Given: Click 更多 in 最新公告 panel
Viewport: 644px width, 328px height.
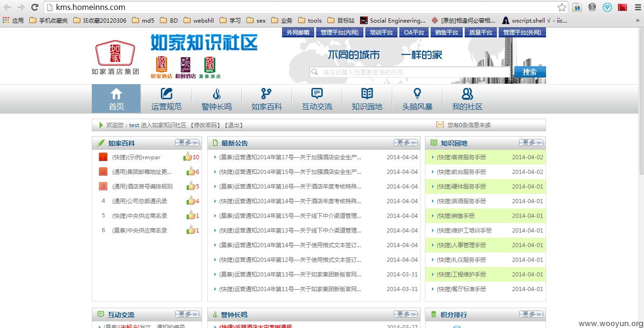Looking at the screenshot, I should 406,143.
